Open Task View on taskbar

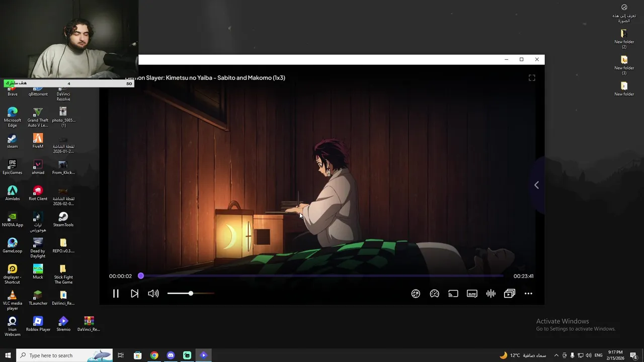121,355
